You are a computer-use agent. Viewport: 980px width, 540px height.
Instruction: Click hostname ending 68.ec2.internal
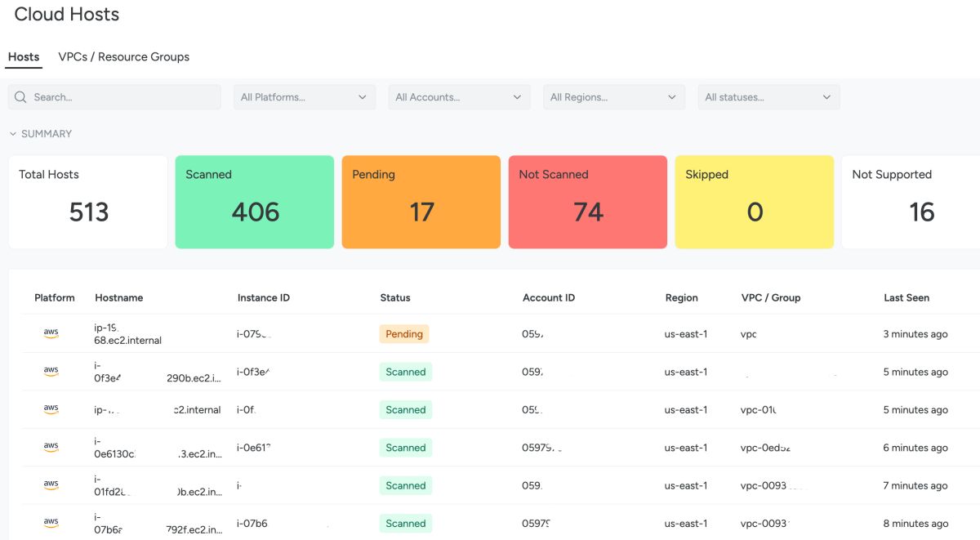(x=128, y=334)
